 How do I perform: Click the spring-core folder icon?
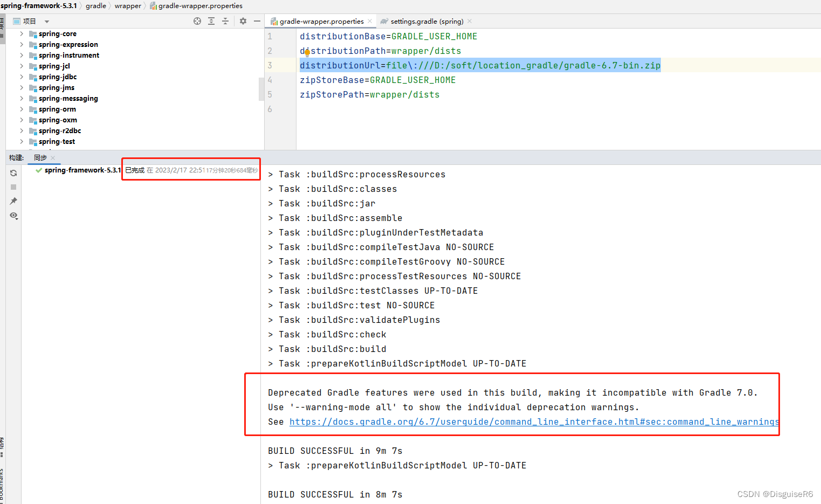33,34
